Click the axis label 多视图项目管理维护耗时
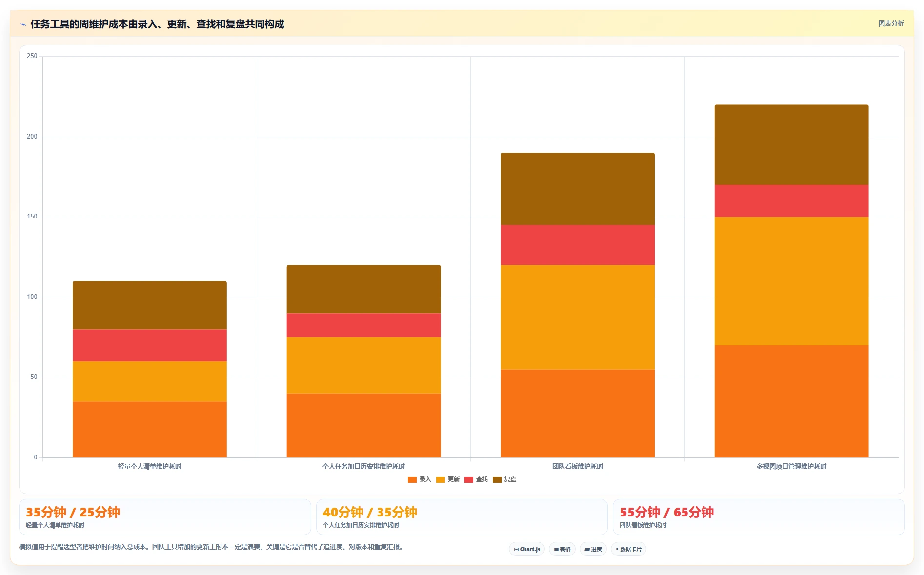 coord(791,466)
